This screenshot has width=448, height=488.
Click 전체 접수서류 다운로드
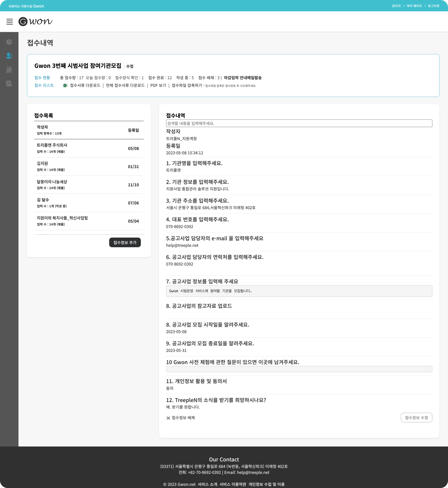[x=125, y=85]
